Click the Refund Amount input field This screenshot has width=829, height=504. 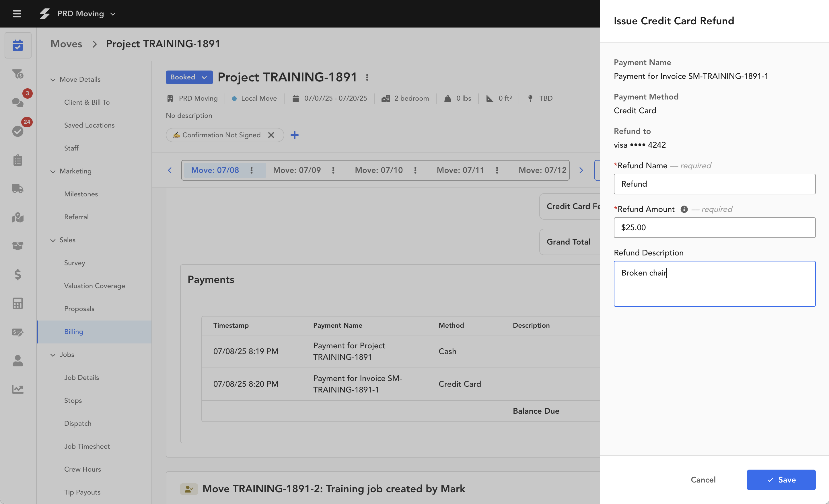[715, 228]
